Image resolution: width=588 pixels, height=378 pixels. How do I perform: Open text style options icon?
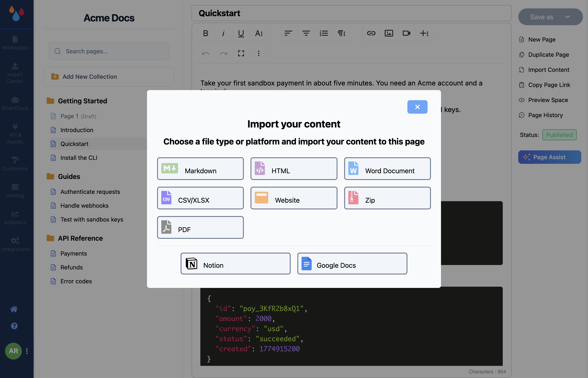[x=259, y=33]
